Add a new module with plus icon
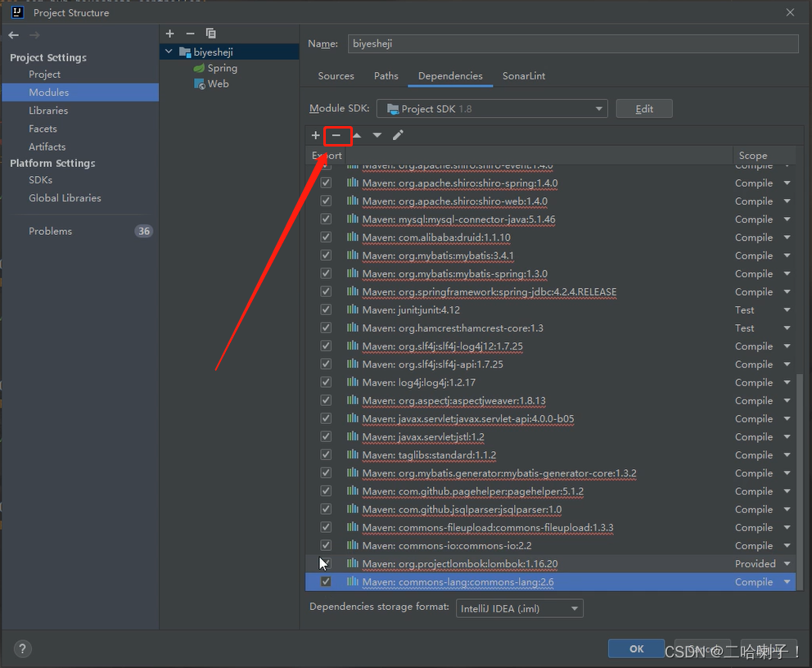Viewport: 812px width, 668px height. [170, 34]
